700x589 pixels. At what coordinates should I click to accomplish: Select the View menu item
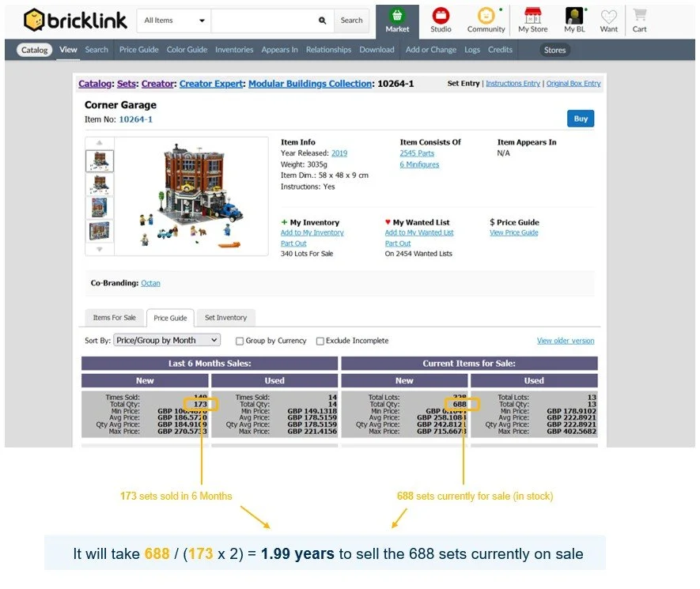68,50
